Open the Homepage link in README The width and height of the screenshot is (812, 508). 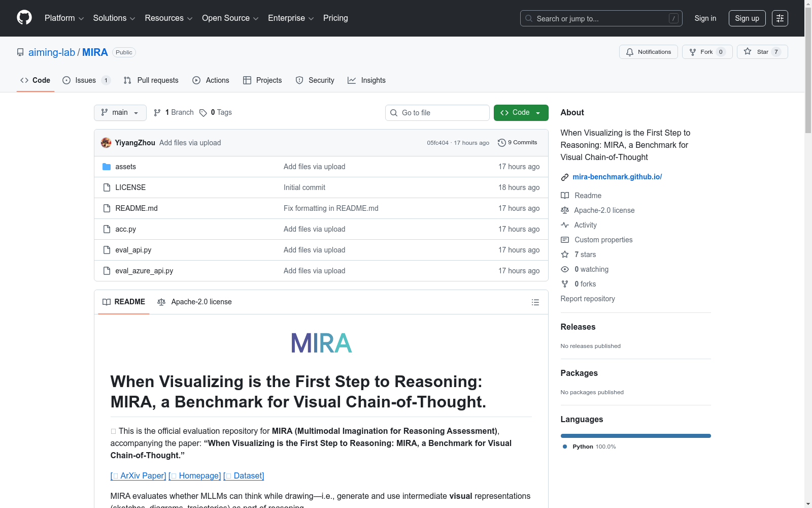(x=195, y=476)
